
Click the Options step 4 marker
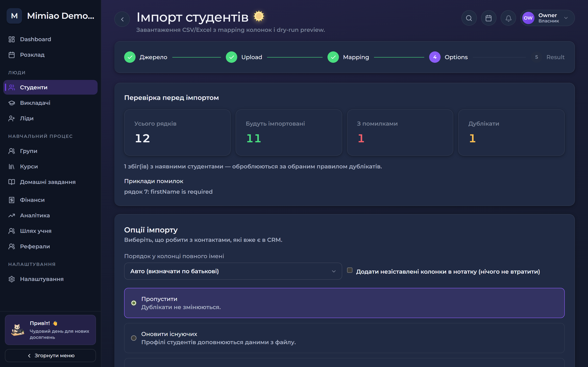coord(435,57)
